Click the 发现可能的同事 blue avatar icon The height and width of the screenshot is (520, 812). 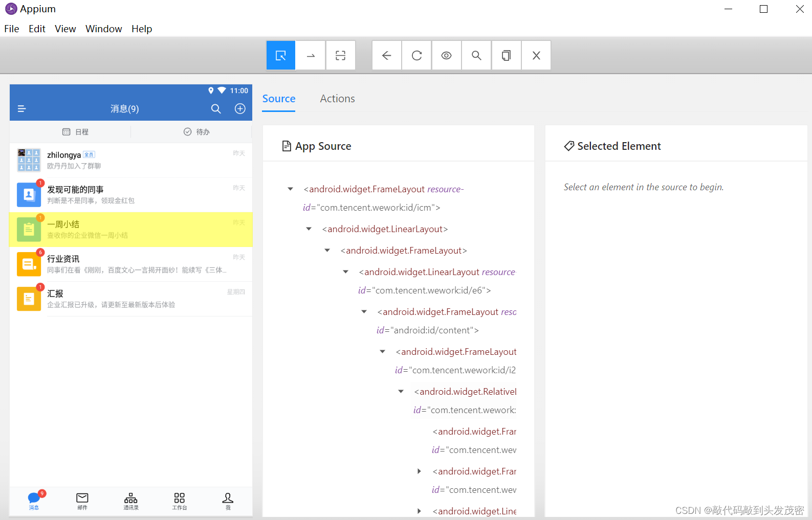[x=29, y=195]
